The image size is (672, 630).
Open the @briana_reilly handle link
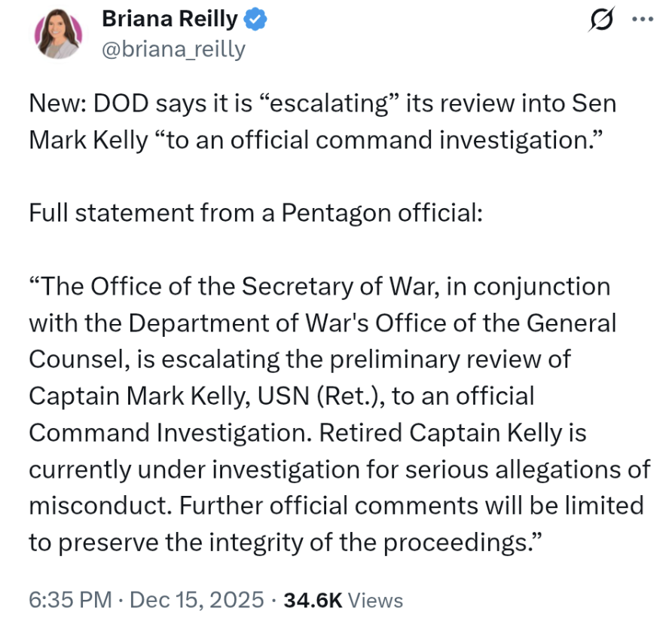[x=173, y=49]
